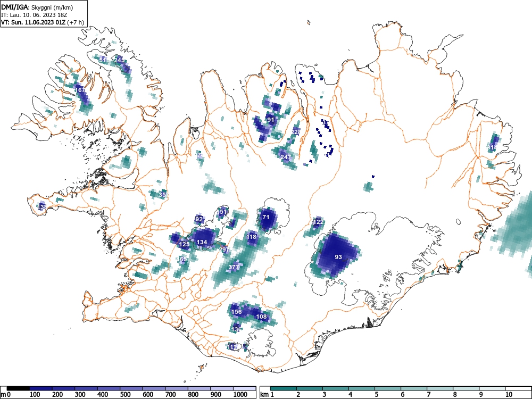This screenshot has height=399, width=532.
Task: Click the visibility value 71 on the map
Action: 265,217
